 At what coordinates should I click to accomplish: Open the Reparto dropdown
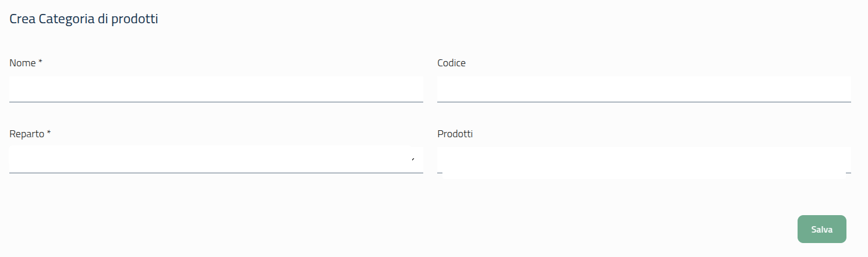point(210,159)
